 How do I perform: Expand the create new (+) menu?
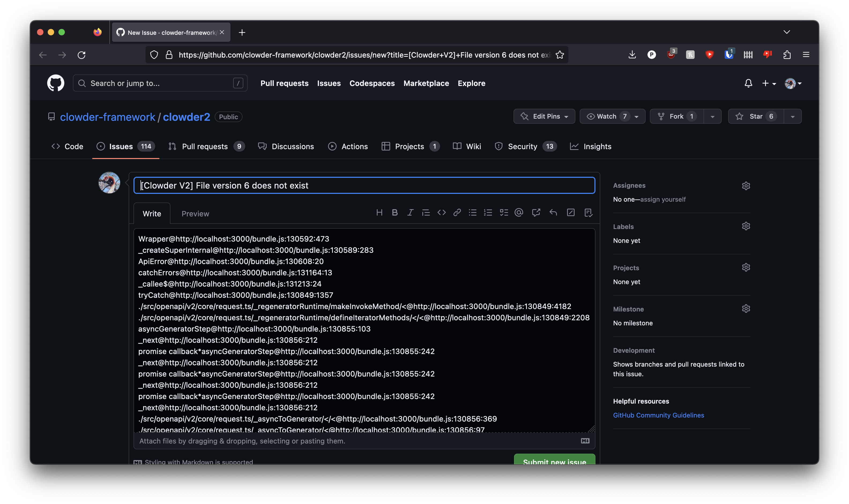click(x=769, y=83)
